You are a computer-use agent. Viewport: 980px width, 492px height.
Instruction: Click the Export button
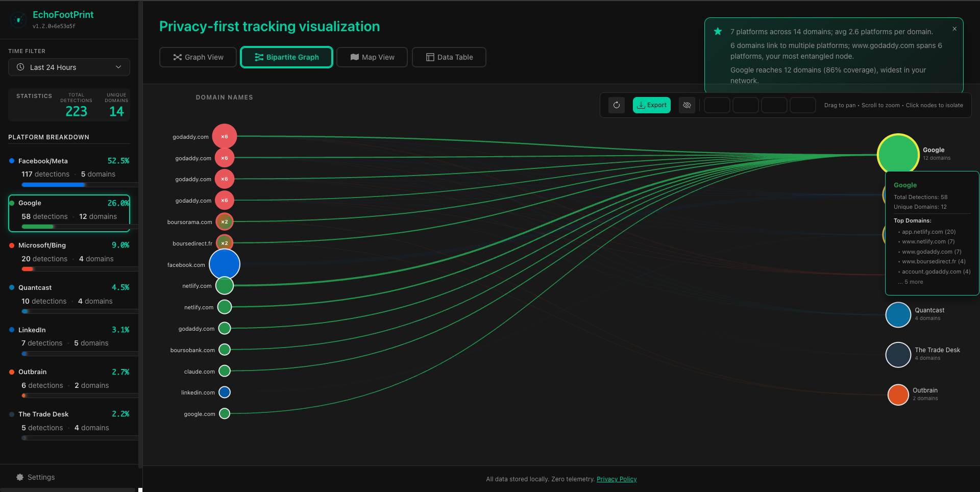click(x=651, y=105)
